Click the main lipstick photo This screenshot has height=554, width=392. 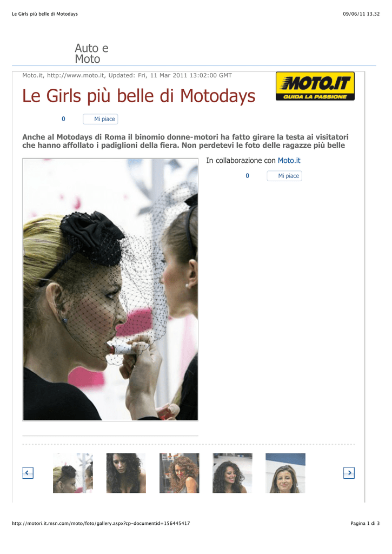tap(110, 289)
